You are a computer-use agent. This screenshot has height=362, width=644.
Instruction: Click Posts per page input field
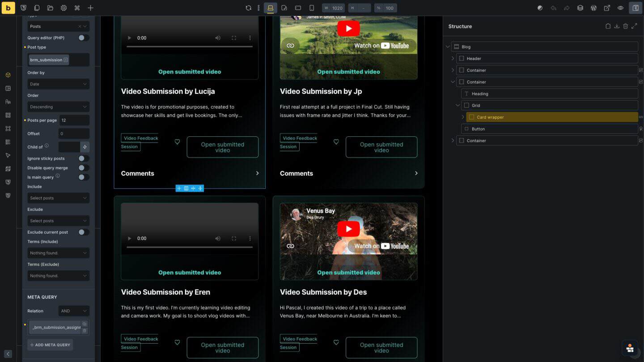(x=74, y=120)
